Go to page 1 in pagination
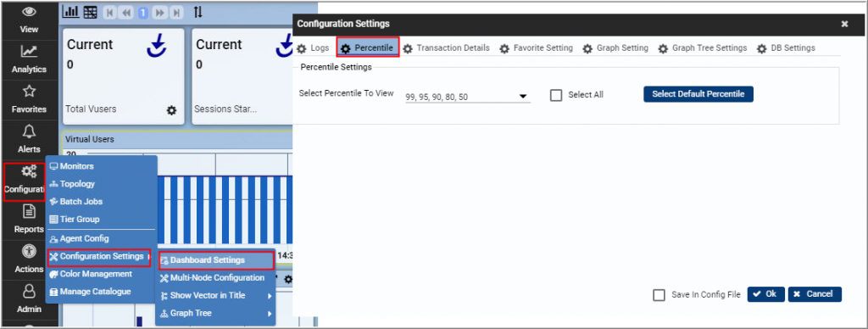 pos(142,12)
